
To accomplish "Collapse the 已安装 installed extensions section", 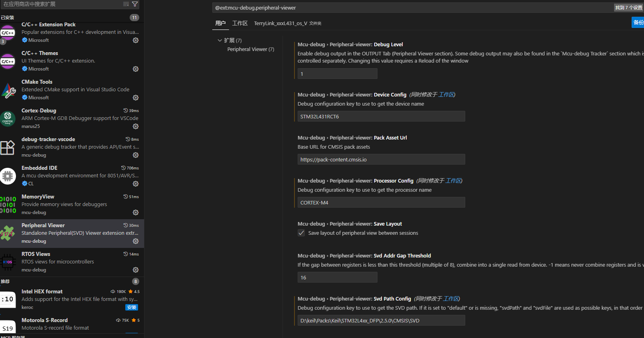I will click(8, 18).
